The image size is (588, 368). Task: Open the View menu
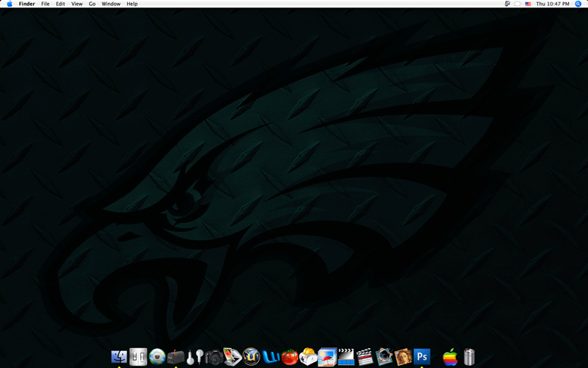click(x=77, y=4)
